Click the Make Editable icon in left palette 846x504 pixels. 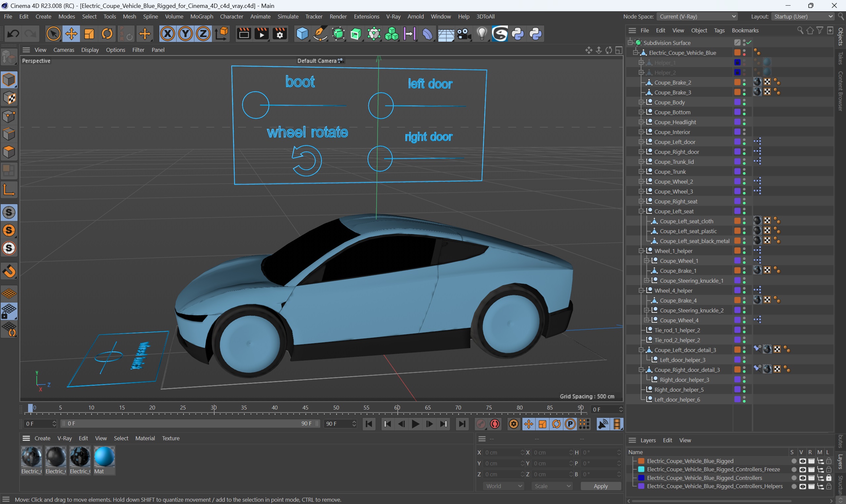(x=9, y=57)
